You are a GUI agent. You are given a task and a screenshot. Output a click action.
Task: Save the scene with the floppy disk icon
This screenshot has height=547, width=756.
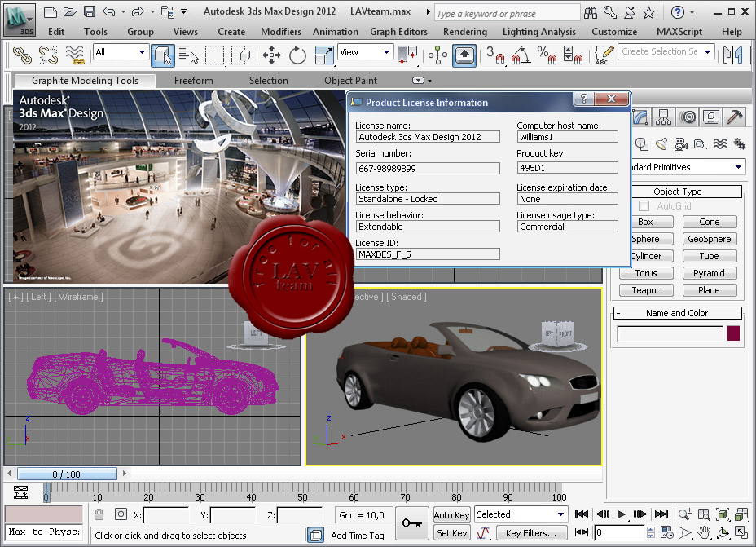click(x=90, y=11)
